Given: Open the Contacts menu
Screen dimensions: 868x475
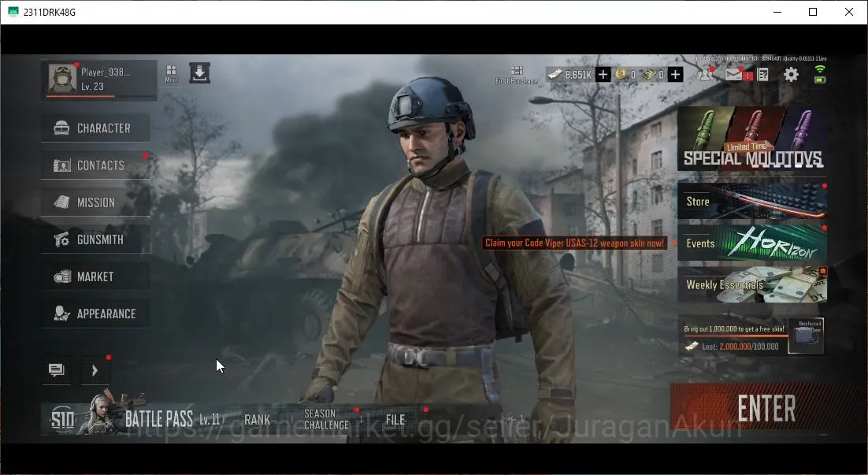Looking at the screenshot, I should (95, 165).
